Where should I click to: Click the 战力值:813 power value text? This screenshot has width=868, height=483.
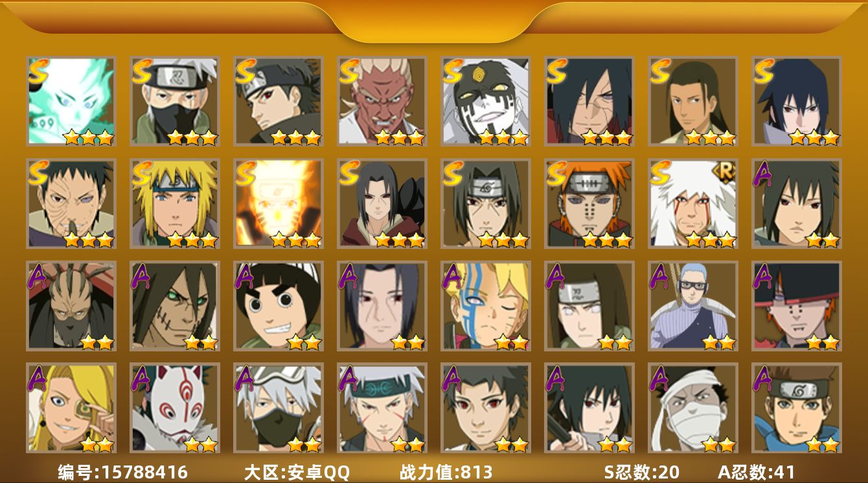coord(446,472)
